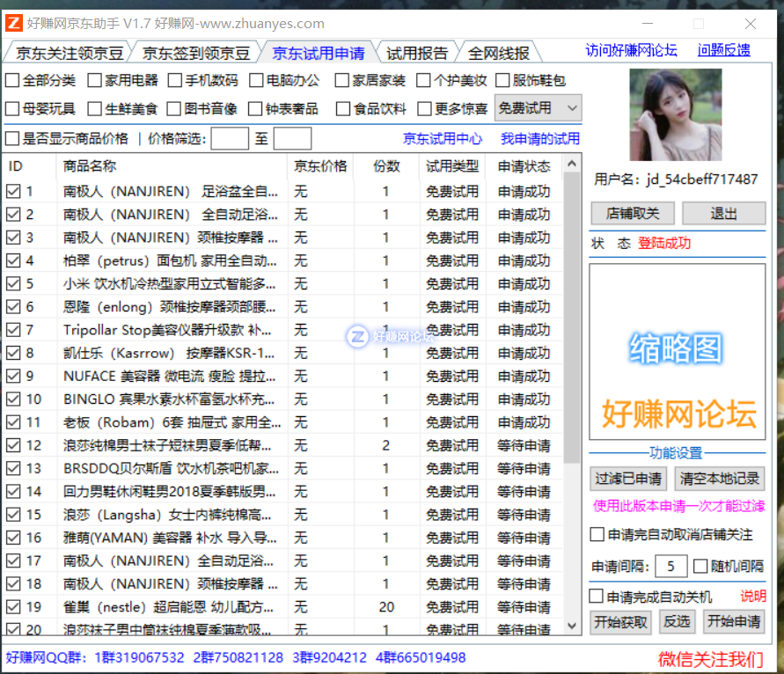Click list scrollbar up arrow
Viewport: 784px width, 674px height.
click(572, 164)
